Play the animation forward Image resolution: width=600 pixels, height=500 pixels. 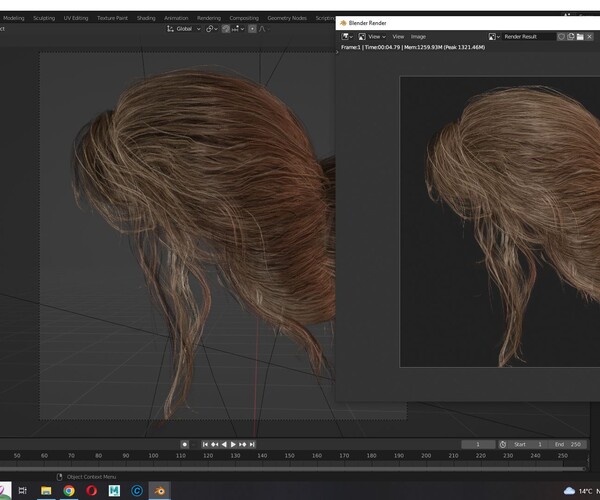pyautogui.click(x=233, y=445)
